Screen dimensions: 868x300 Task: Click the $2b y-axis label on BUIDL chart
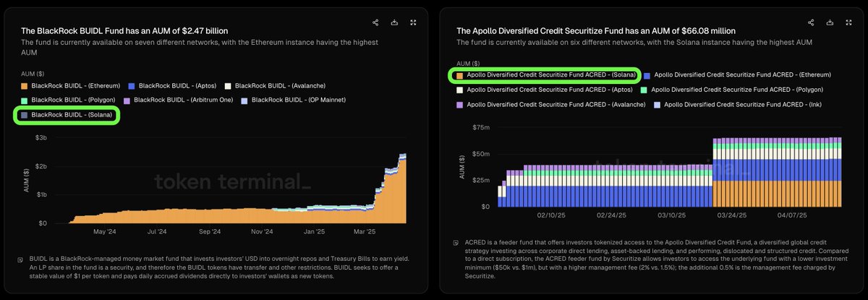42,166
